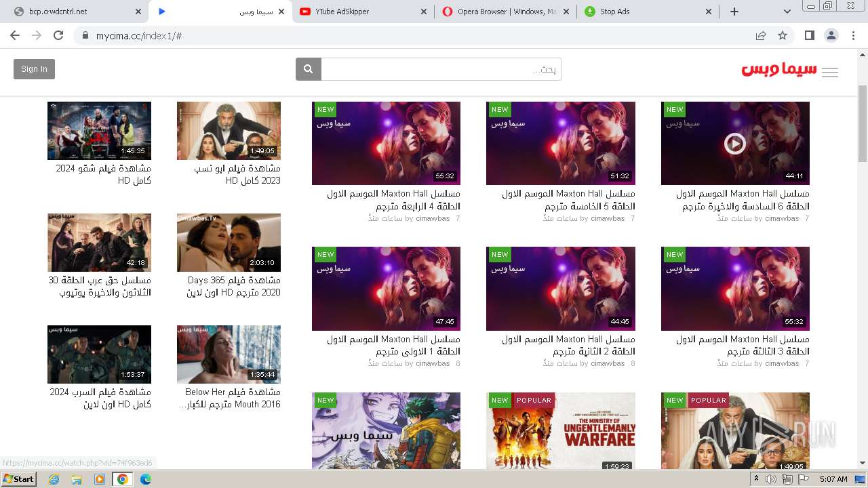Open Maxton Hall episode 3 thumbnail
Viewport: 868px width, 488px height.
pos(735,289)
